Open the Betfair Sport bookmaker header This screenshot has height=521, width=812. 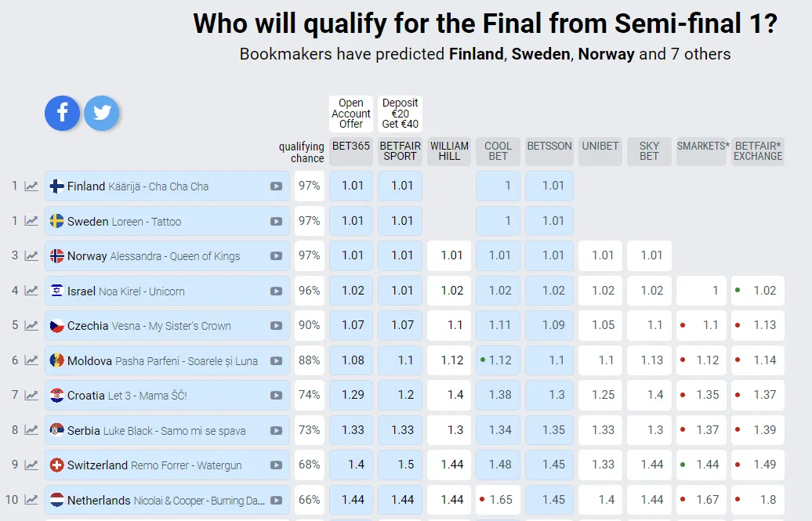coord(400,151)
